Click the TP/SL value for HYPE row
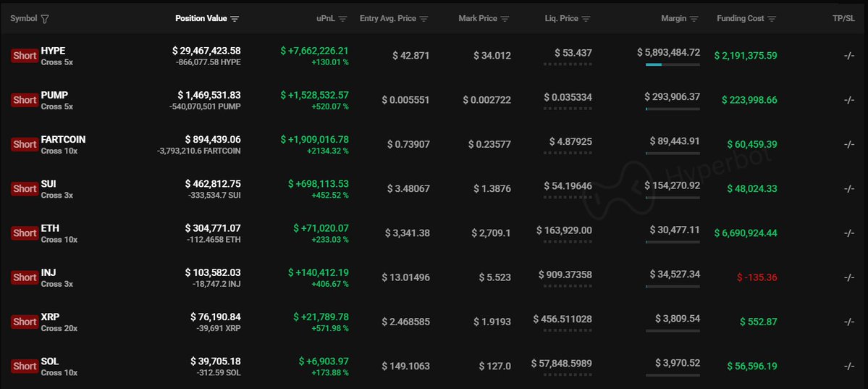This screenshot has width=868, height=389. (x=849, y=56)
